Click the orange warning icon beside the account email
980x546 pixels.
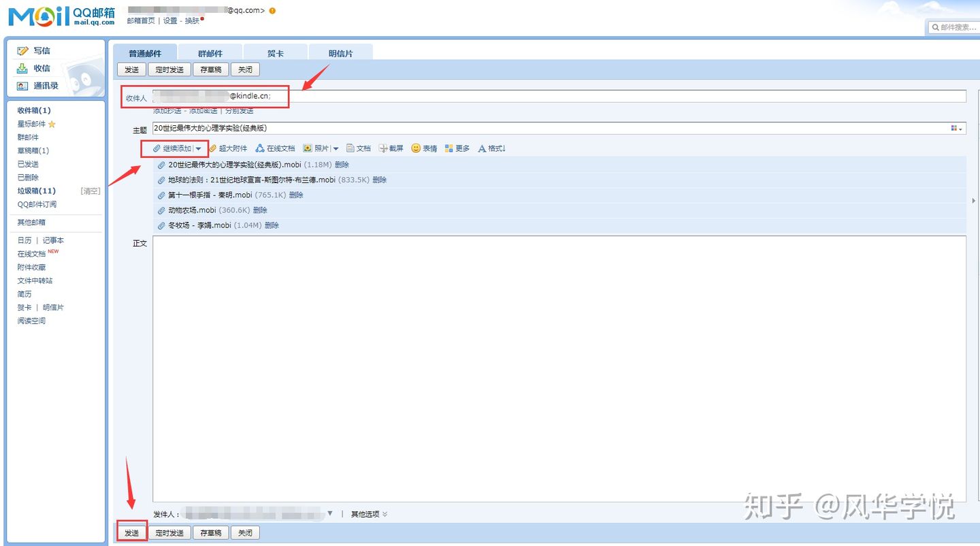pos(272,11)
